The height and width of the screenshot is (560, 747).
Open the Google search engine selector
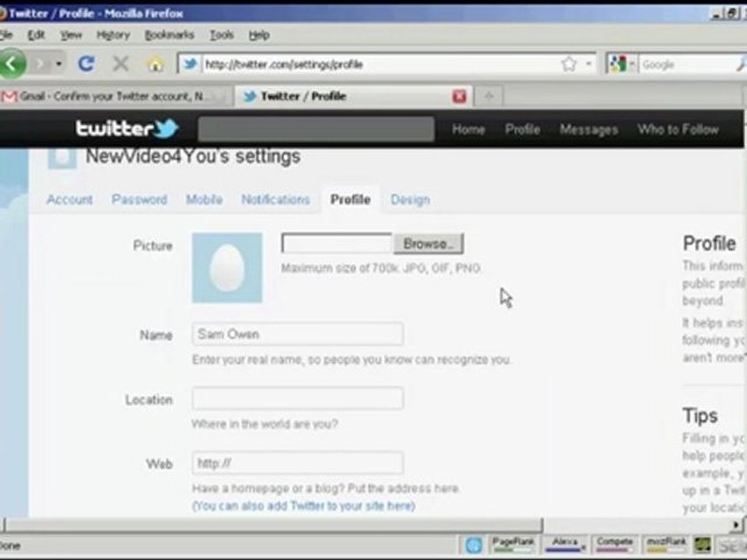(622, 64)
